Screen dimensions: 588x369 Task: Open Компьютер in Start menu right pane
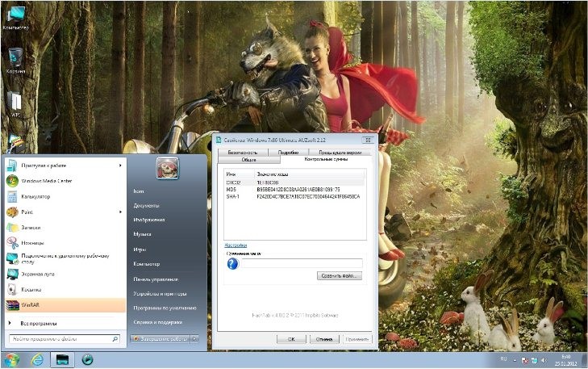pyautogui.click(x=146, y=264)
